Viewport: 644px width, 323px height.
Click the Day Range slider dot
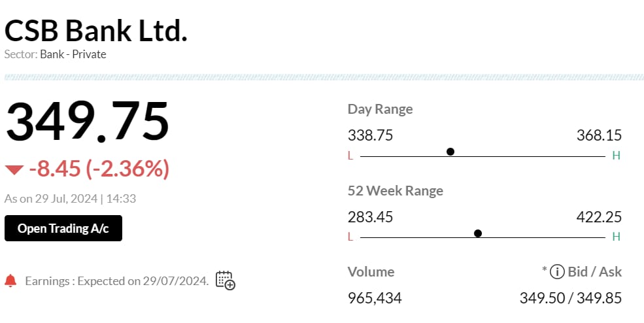pos(450,152)
